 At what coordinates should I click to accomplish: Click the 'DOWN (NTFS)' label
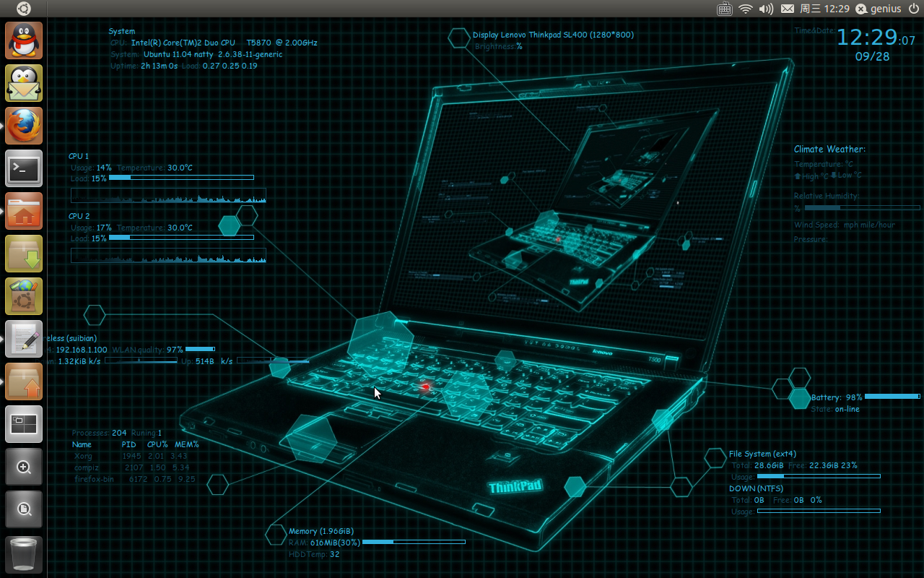click(756, 488)
